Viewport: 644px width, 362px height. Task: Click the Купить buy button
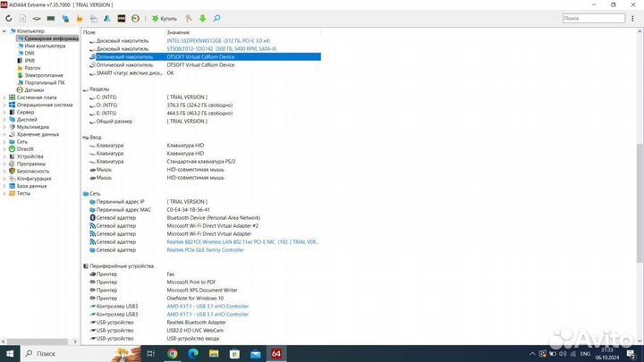tap(165, 19)
